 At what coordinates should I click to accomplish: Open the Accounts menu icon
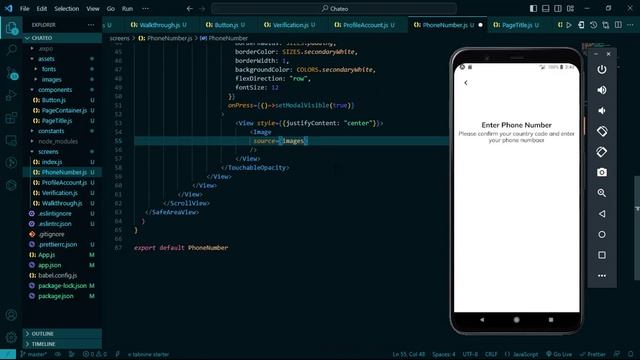11,315
